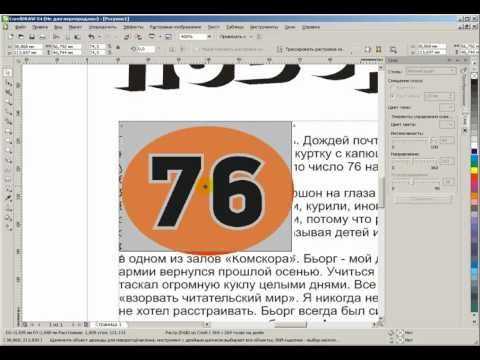
Task: Click the Undo arrow in the toolbar
Action: (91, 37)
